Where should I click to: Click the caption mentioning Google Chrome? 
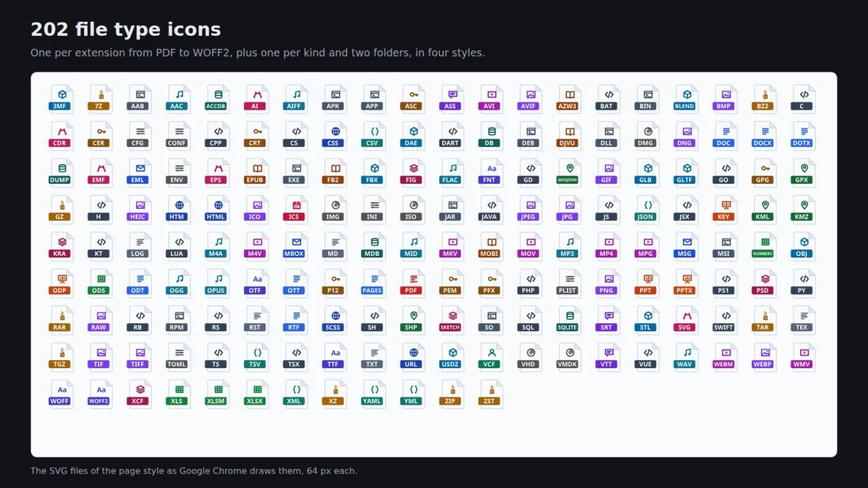click(x=194, y=470)
